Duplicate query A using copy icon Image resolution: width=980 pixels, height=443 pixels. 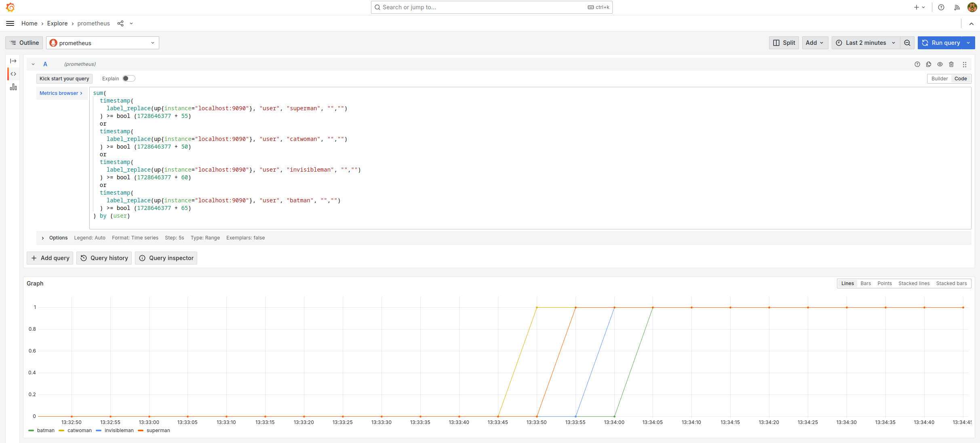(x=929, y=64)
